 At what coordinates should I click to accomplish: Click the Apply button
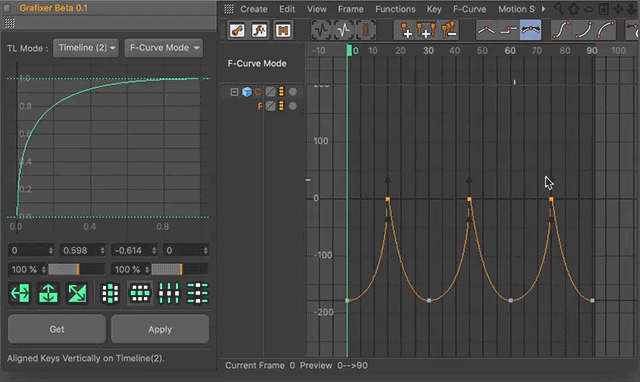(x=160, y=329)
